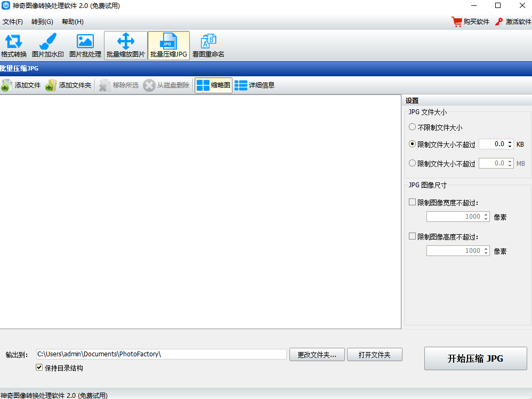Image resolution: width=532 pixels, height=399 pixels.
Task: Enable 限制图像高度不超过 checkbox
Action: pos(412,236)
